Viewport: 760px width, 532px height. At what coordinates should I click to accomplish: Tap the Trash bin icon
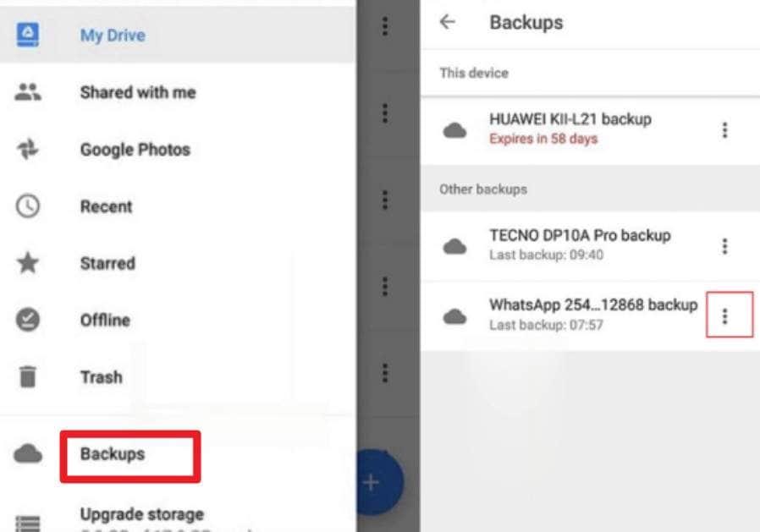coord(28,377)
